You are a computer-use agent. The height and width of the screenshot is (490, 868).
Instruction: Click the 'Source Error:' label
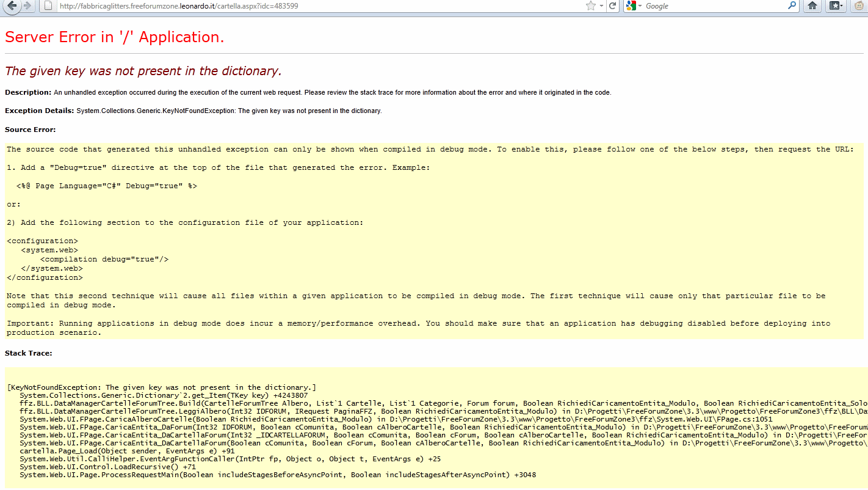click(x=30, y=130)
